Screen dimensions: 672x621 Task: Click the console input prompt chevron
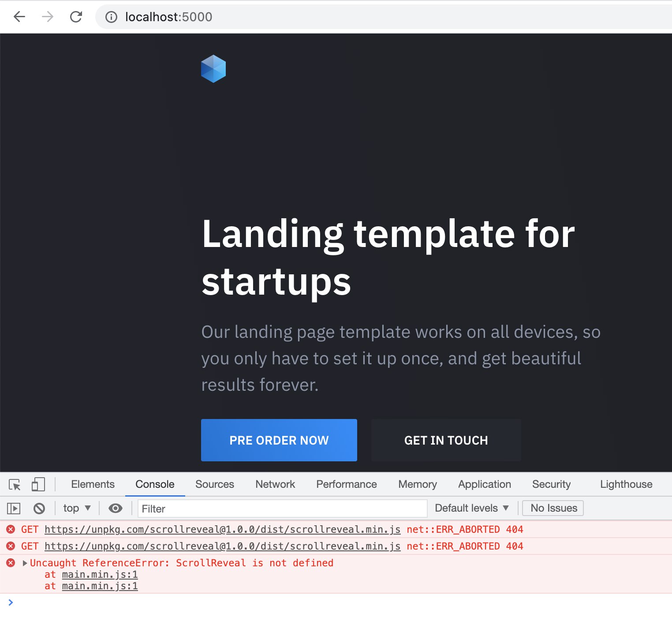pos(11,602)
